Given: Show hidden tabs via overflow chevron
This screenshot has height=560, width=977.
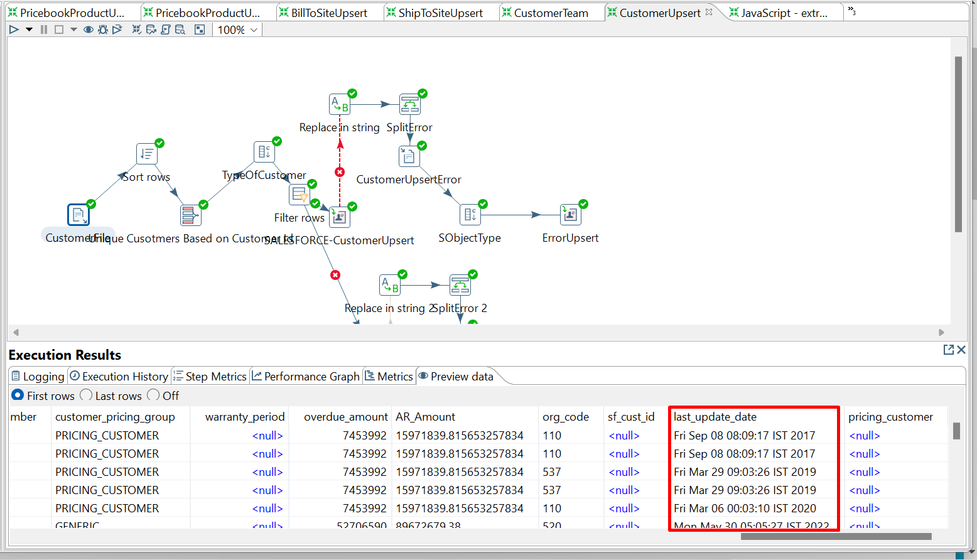Looking at the screenshot, I should (x=851, y=12).
